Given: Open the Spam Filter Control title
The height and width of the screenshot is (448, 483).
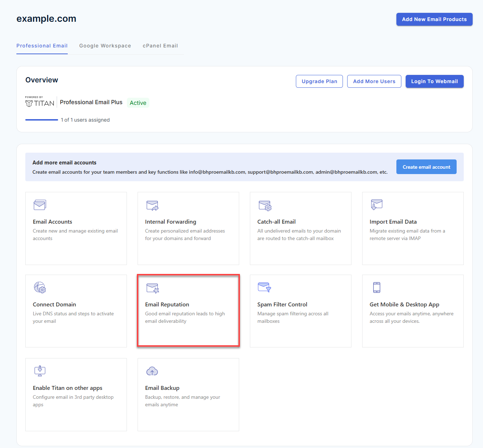Looking at the screenshot, I should [282, 305].
